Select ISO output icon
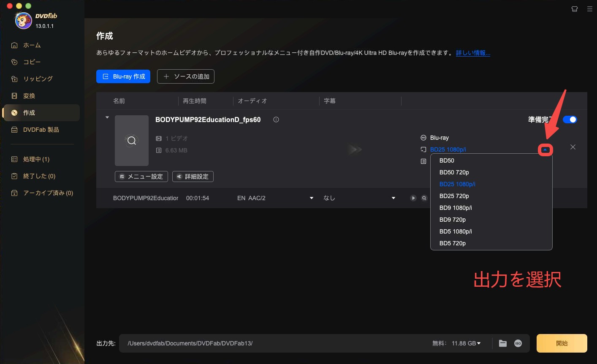The width and height of the screenshot is (597, 364). click(518, 343)
